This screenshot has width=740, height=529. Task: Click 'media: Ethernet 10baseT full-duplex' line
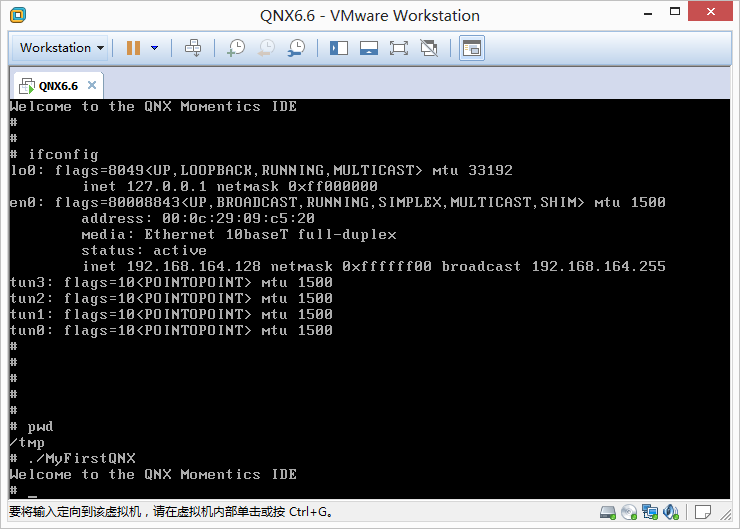tap(239, 234)
